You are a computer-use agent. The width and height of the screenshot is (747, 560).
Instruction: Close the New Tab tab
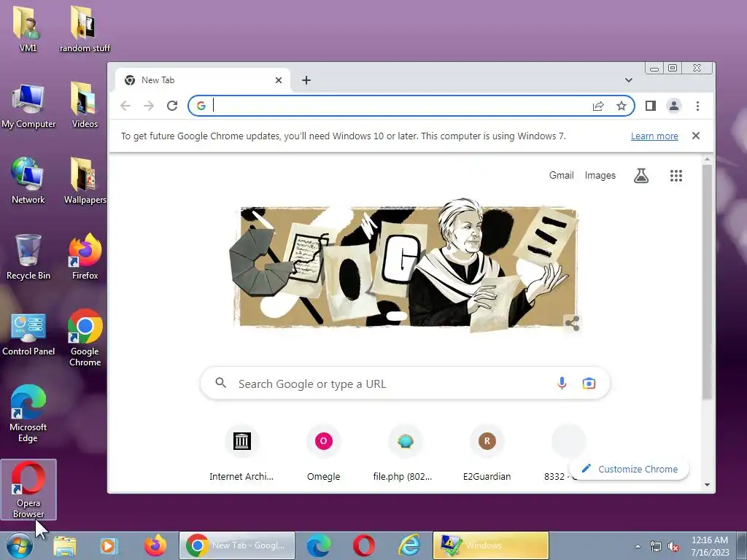click(x=279, y=80)
